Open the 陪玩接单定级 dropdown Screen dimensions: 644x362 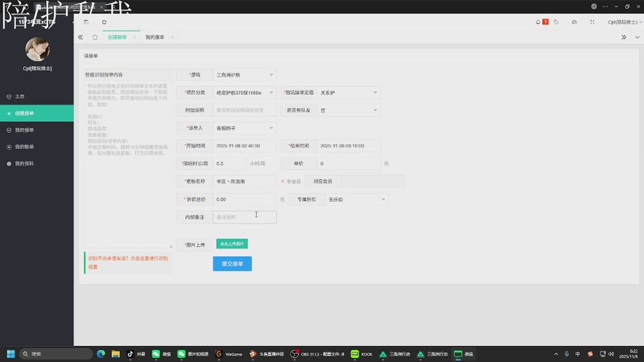(349, 93)
